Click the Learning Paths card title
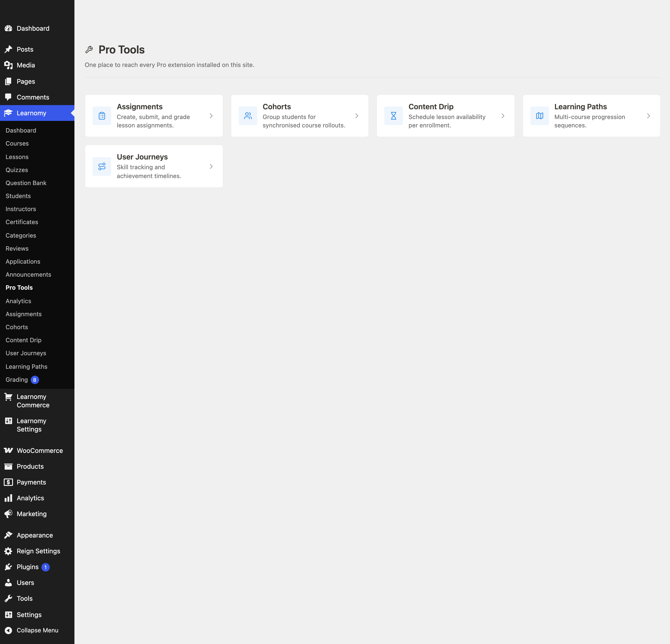The height and width of the screenshot is (644, 670). [x=580, y=106]
